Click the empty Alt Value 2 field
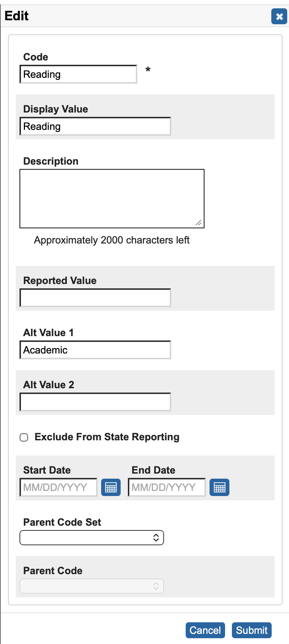Image resolution: width=289 pixels, height=644 pixels. [x=95, y=402]
